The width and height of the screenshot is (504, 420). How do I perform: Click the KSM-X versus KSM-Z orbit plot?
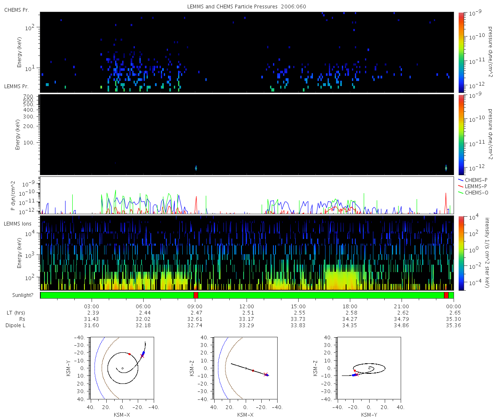click(245, 368)
